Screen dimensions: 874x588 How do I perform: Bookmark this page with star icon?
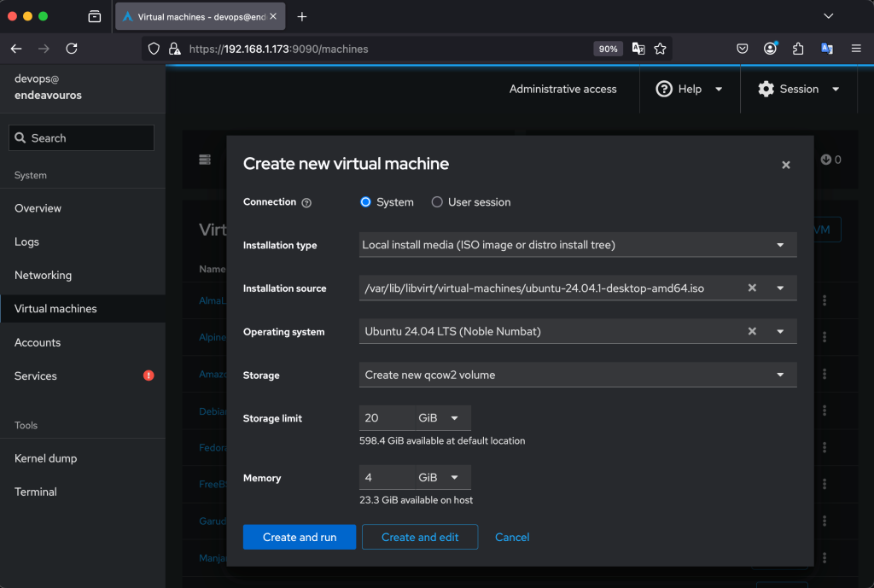point(660,49)
